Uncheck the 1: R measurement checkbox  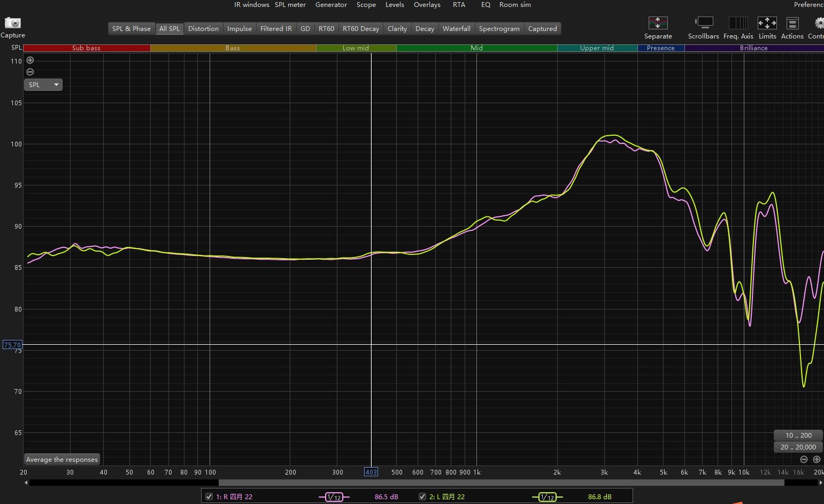click(x=209, y=497)
